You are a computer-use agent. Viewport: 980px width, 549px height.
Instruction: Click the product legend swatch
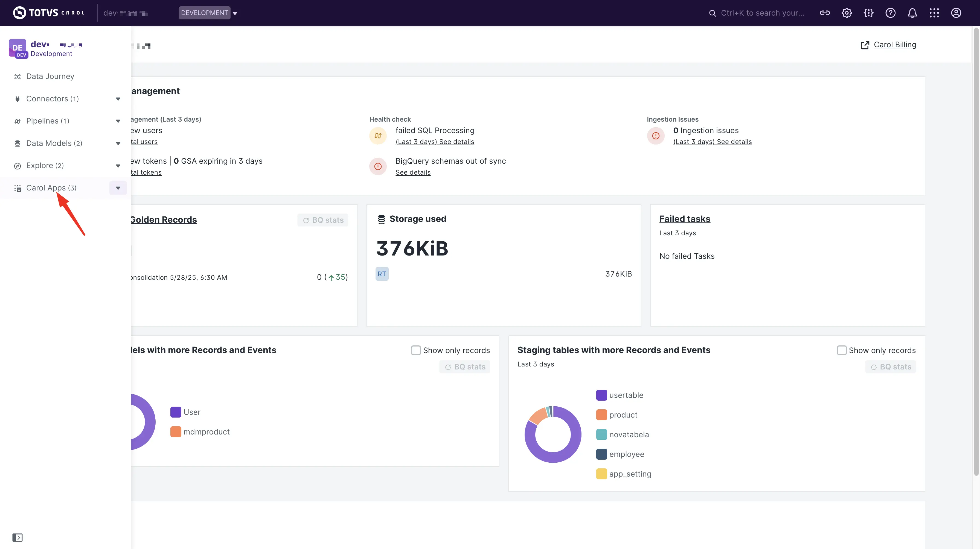click(601, 415)
